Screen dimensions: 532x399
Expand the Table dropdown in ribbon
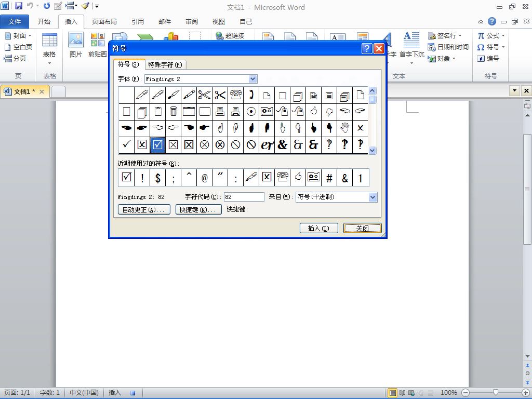coord(49,63)
